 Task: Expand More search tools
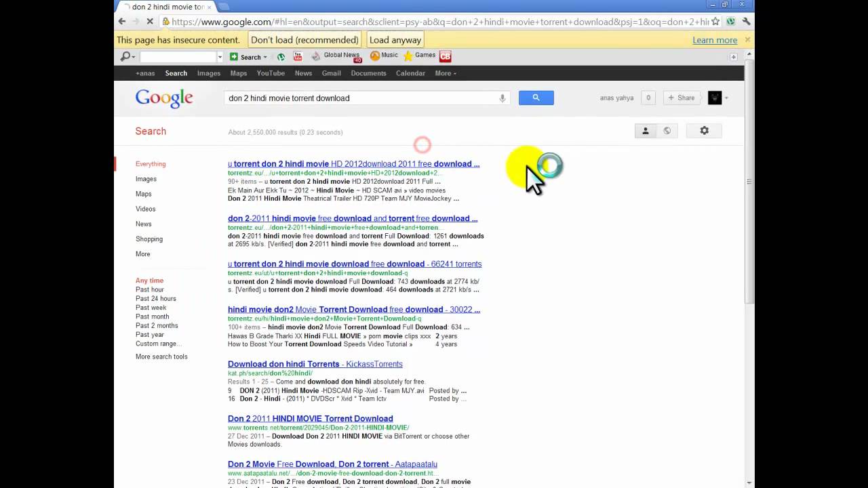click(x=161, y=357)
